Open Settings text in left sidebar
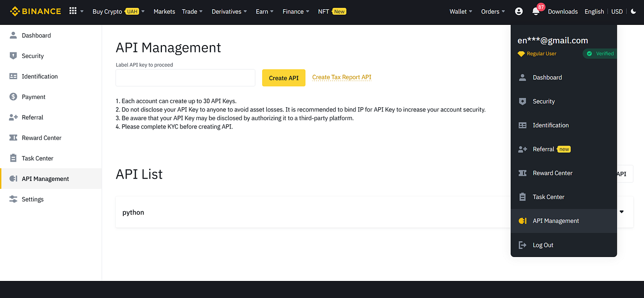 pyautogui.click(x=33, y=199)
